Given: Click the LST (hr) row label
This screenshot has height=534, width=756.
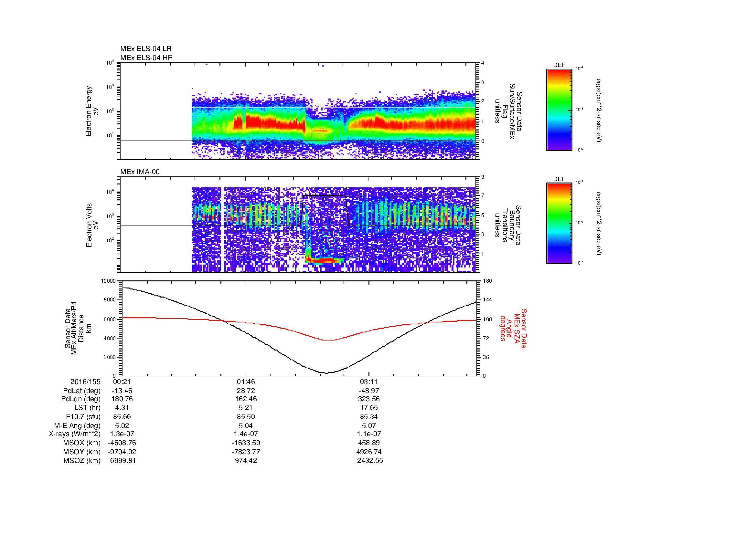Looking at the screenshot, I should click(x=87, y=408).
